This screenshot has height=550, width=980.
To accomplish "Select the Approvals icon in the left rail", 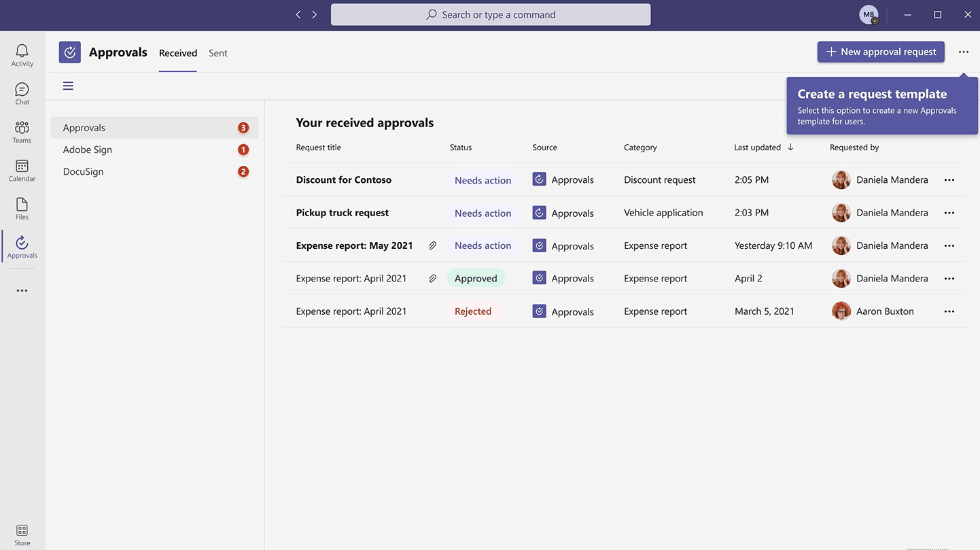I will [x=21, y=245].
